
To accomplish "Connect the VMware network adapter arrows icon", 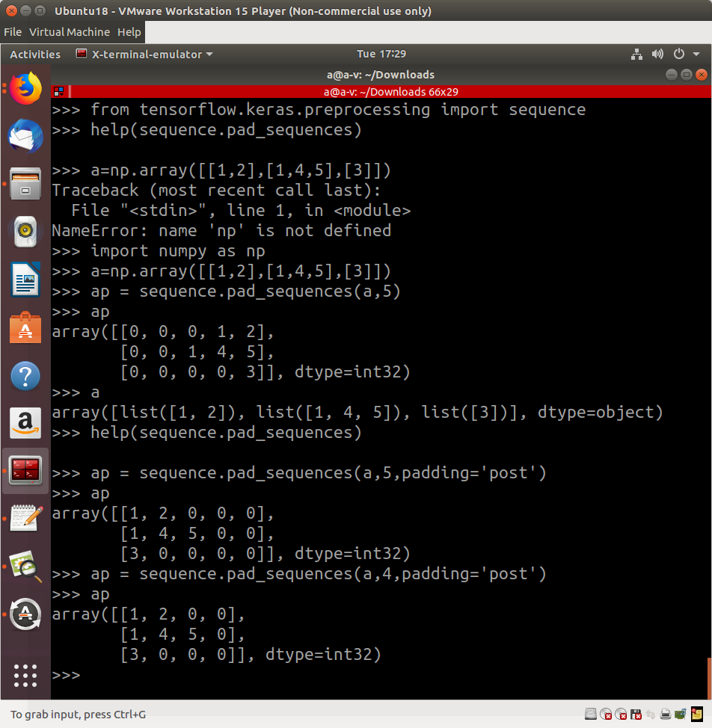I will (651, 714).
